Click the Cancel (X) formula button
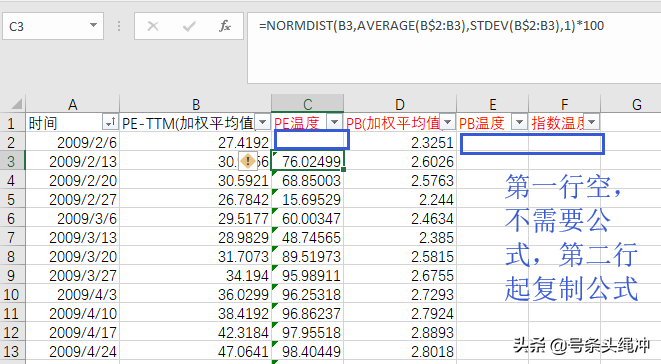Screen dimensions: 661x364 pos(153,27)
